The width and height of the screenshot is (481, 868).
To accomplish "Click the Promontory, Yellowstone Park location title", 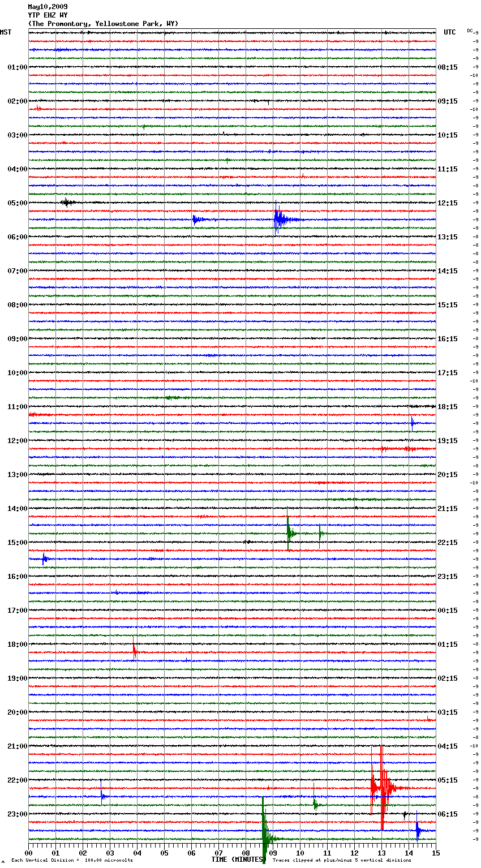I will coord(103,24).
